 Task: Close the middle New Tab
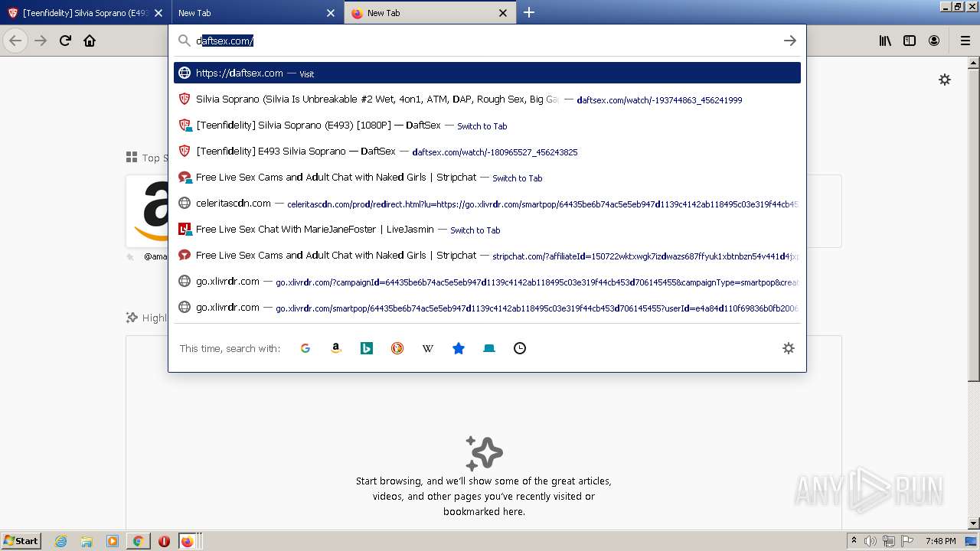tap(331, 13)
